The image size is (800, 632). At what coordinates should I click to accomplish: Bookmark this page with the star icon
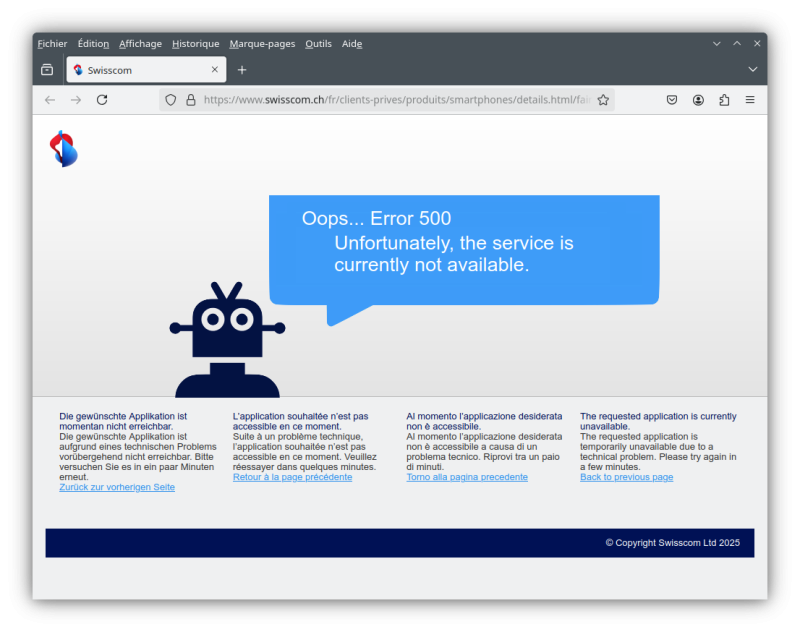point(603,100)
